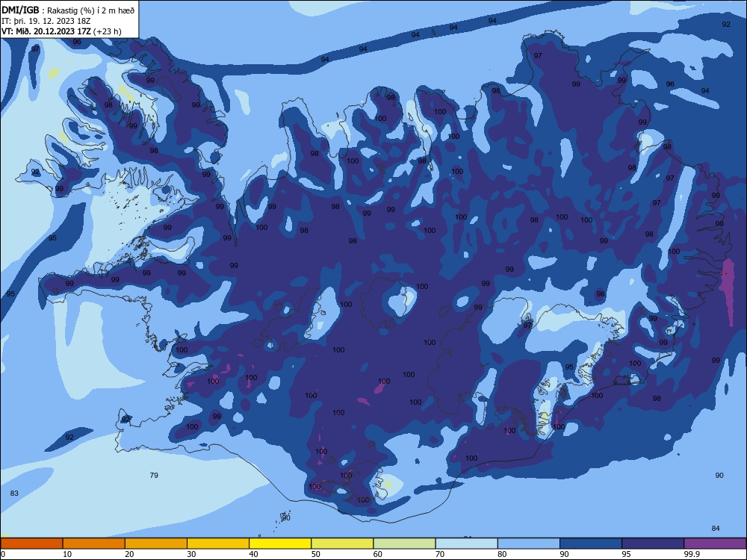Screen dimensions: 747x560
Task: Click the legend scale label '30'
Action: pyautogui.click(x=191, y=554)
